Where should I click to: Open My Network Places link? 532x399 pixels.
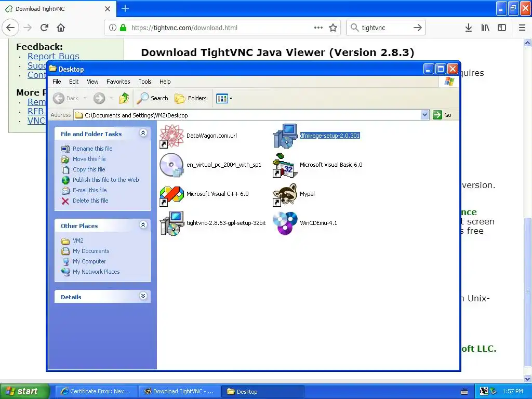(96, 272)
